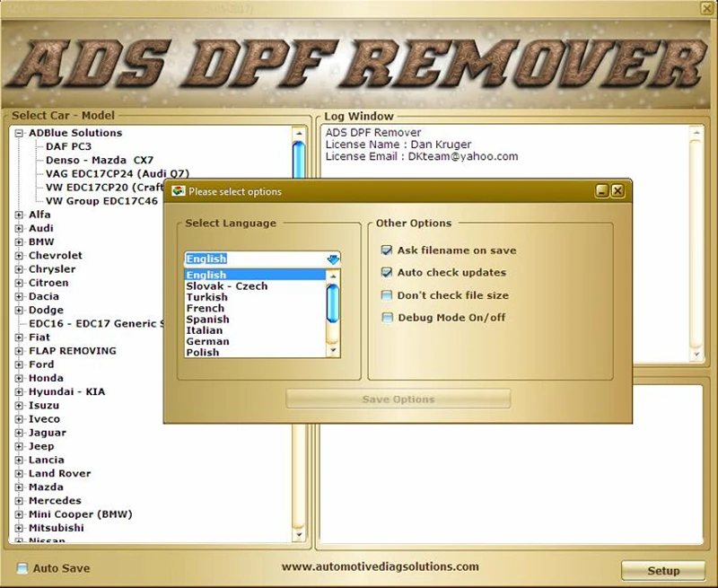
Task: Choose English in the language list
Action: (255, 275)
